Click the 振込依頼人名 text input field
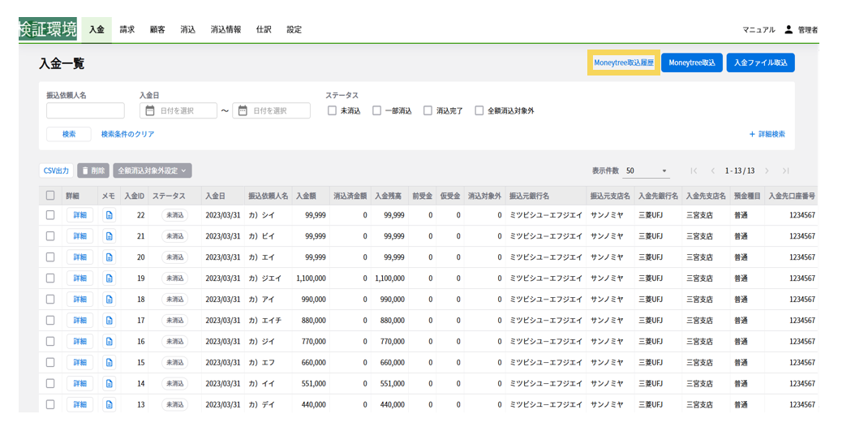868x440 pixels. [85, 111]
